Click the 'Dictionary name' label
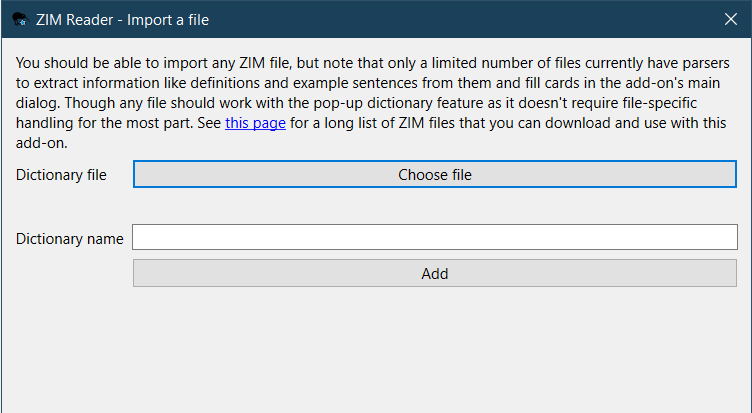Image resolution: width=752 pixels, height=413 pixels. pos(70,238)
